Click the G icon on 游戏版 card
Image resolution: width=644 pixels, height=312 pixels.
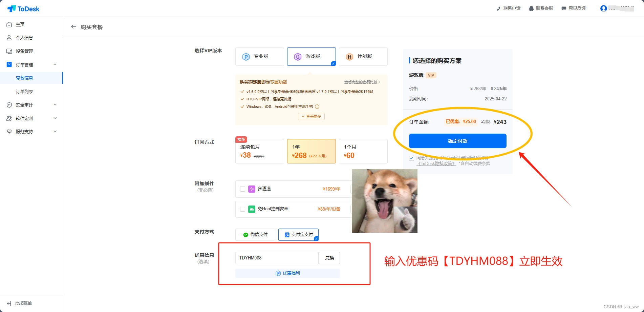click(x=298, y=57)
